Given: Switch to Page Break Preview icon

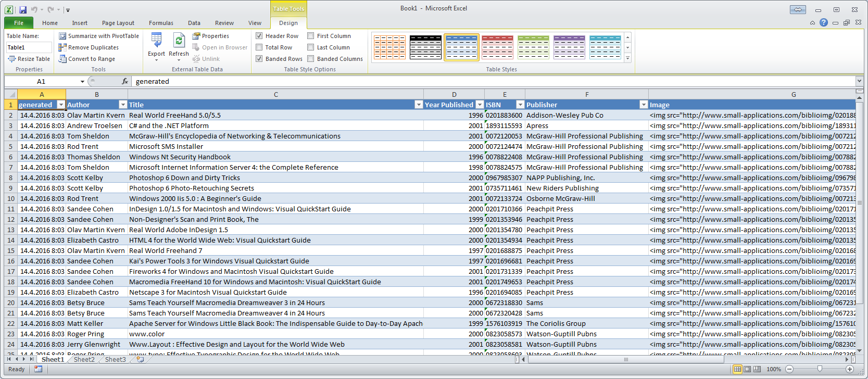Looking at the screenshot, I should [x=757, y=369].
